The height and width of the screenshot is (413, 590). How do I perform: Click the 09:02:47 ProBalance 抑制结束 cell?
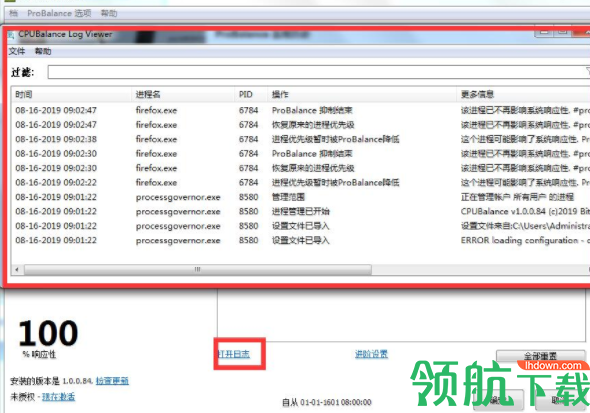click(x=312, y=110)
